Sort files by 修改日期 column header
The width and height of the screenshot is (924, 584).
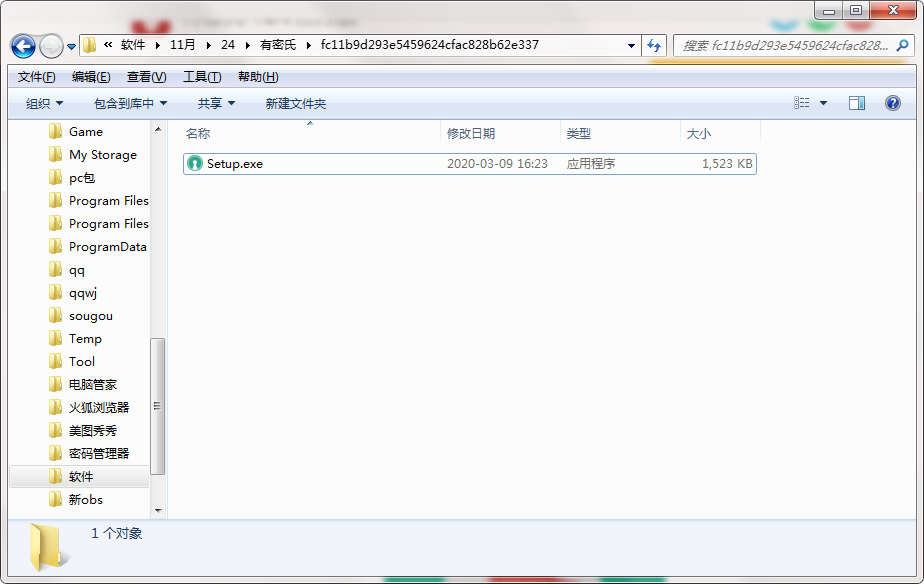point(471,133)
